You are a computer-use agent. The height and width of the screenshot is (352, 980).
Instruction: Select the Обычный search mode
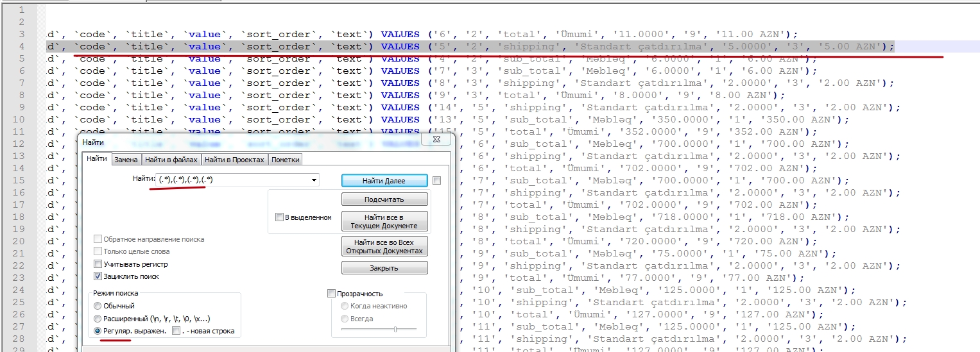(x=98, y=306)
